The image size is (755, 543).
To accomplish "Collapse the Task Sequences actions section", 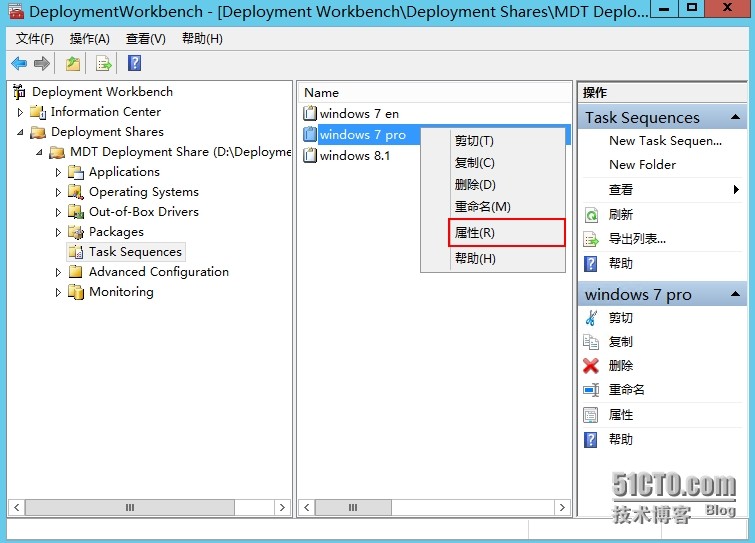I will [x=735, y=117].
